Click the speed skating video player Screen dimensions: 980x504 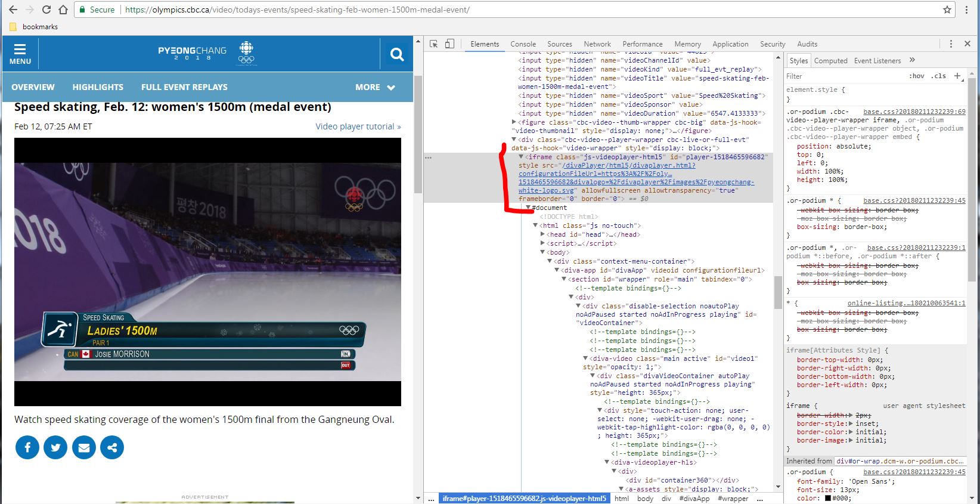pyautogui.click(x=207, y=272)
